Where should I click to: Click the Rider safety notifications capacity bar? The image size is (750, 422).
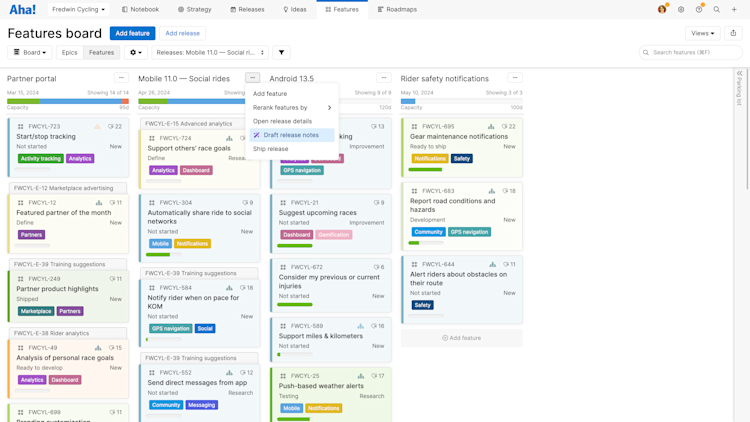462,101
